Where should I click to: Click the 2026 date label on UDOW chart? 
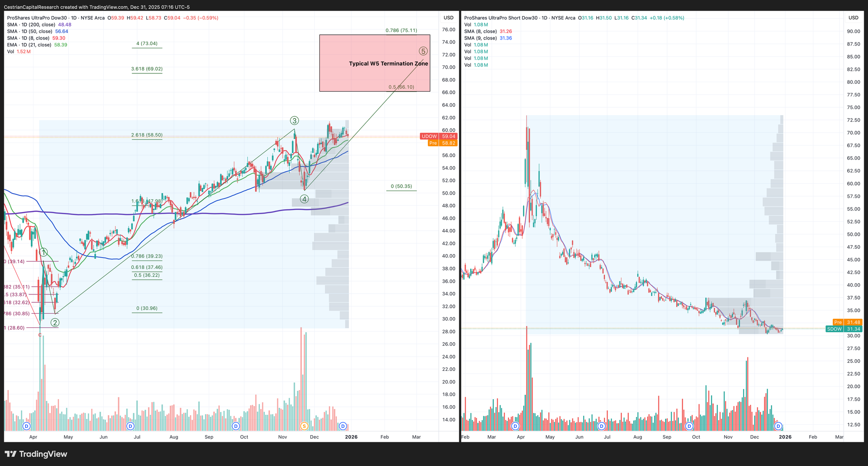351,437
